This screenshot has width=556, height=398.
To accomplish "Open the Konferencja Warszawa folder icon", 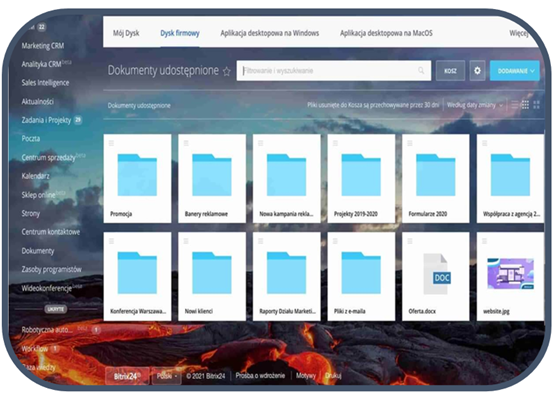I will pos(137,273).
